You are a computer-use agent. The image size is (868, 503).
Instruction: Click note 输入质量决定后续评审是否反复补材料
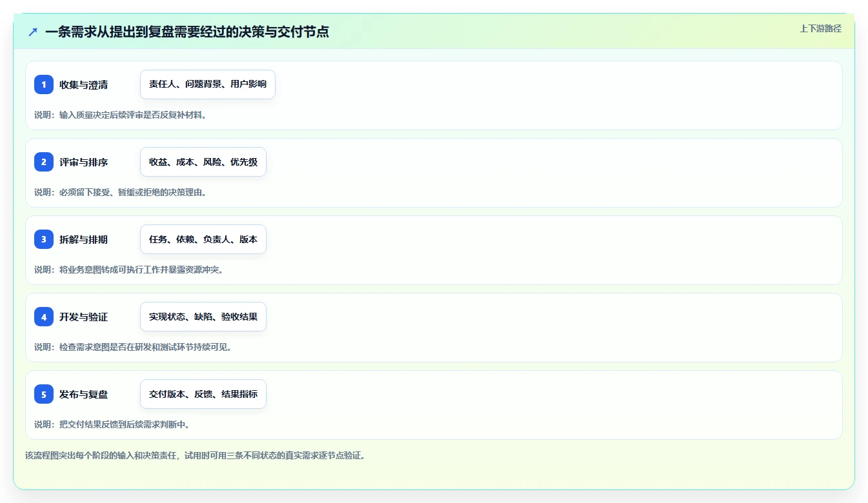click(120, 115)
